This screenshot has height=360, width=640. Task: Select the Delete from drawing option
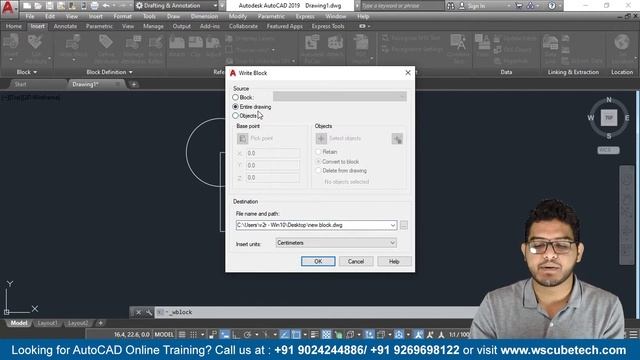tap(318, 171)
